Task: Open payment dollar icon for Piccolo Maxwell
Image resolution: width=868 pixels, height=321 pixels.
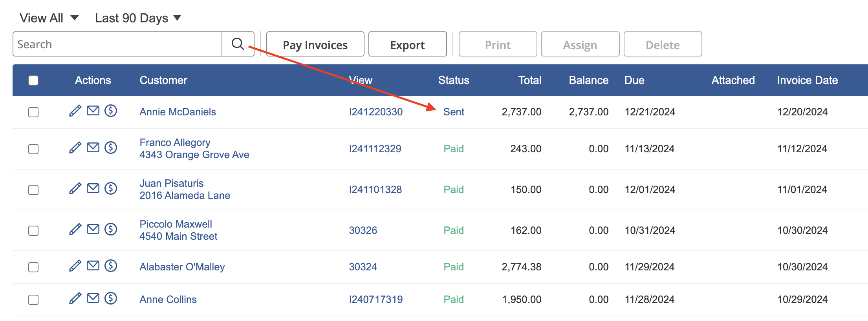Action: click(111, 229)
